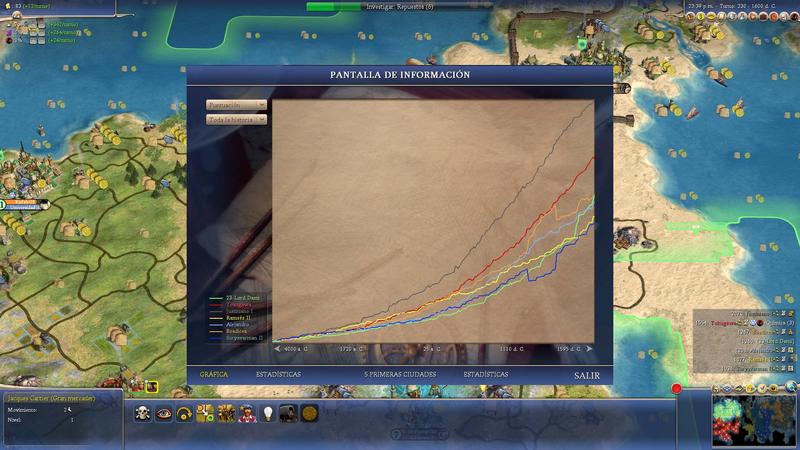The height and width of the screenshot is (450, 800).
Task: Click the 4000 a. C. timeline label
Action: coord(296,349)
